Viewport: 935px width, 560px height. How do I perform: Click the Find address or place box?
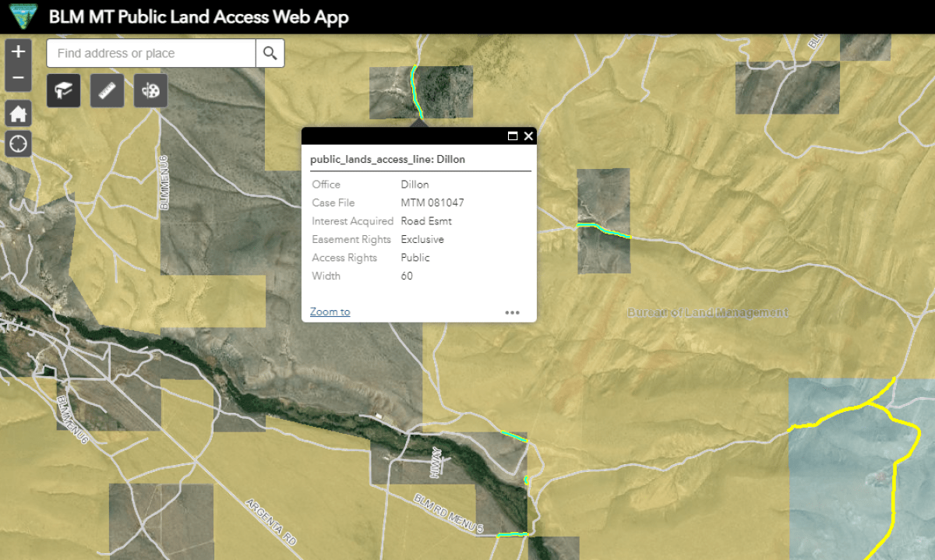[148, 53]
